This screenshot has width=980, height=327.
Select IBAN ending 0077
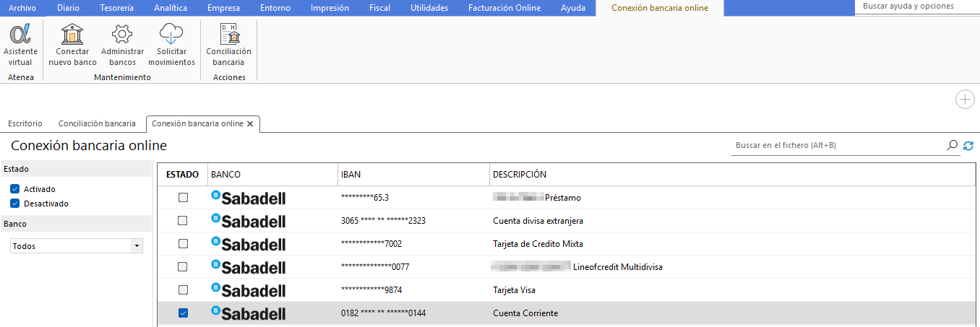tap(375, 267)
